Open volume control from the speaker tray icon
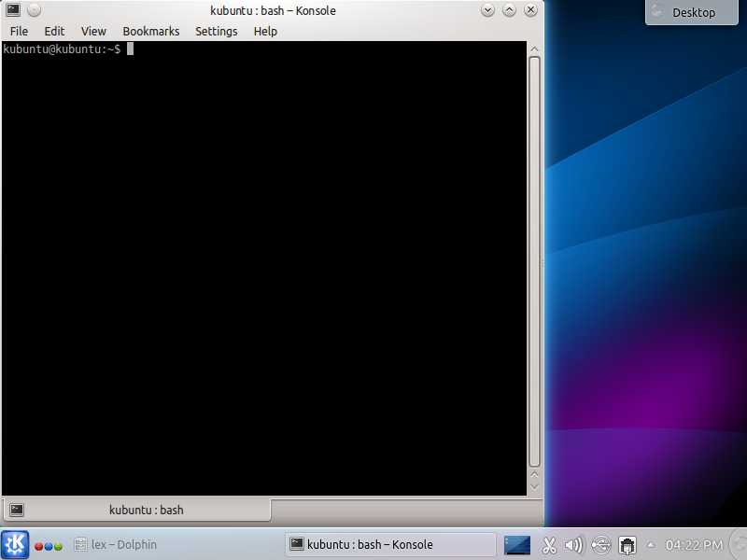The width and height of the screenshot is (747, 560). tap(573, 545)
